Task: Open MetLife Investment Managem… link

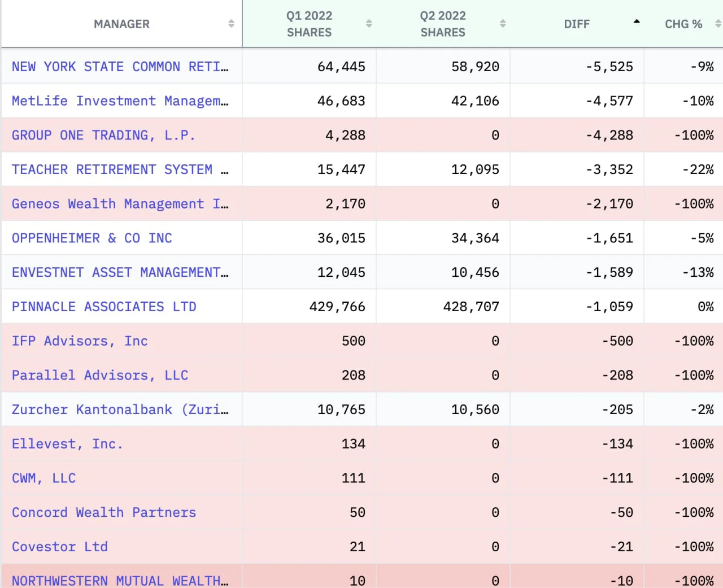Action: tap(120, 101)
